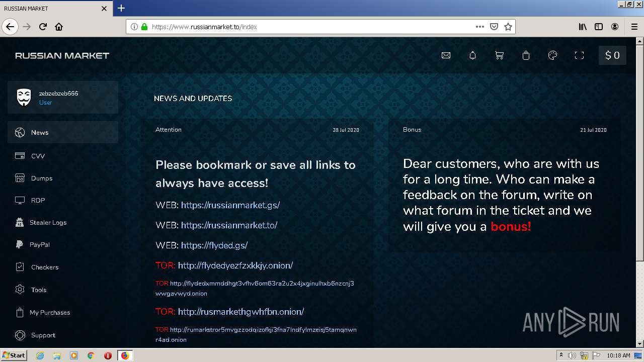Image resolution: width=644 pixels, height=362 pixels.
Task: Open the notifications bell icon
Action: coord(472,55)
